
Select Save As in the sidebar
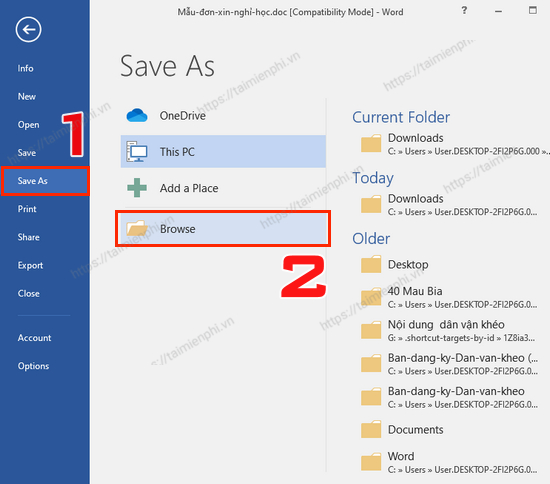45,181
